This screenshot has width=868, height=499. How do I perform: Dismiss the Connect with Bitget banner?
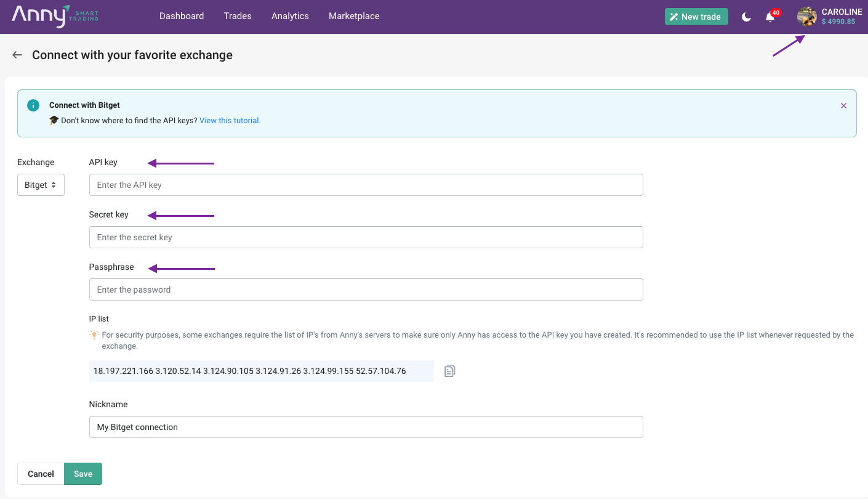[843, 106]
